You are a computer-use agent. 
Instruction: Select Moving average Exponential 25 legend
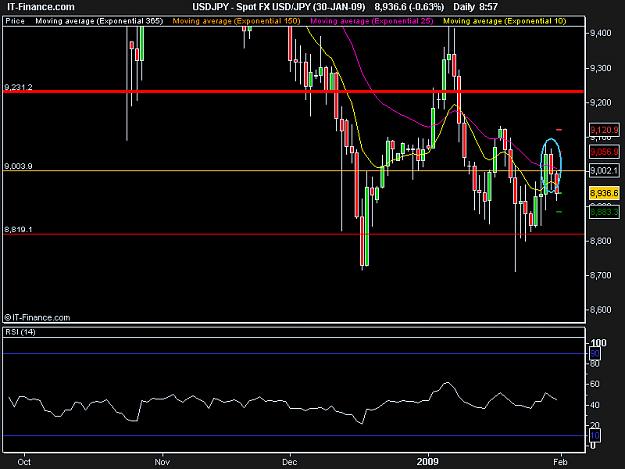click(x=372, y=21)
